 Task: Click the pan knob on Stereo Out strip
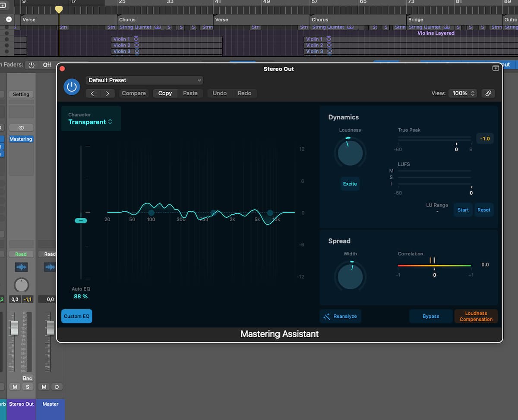coord(21,285)
